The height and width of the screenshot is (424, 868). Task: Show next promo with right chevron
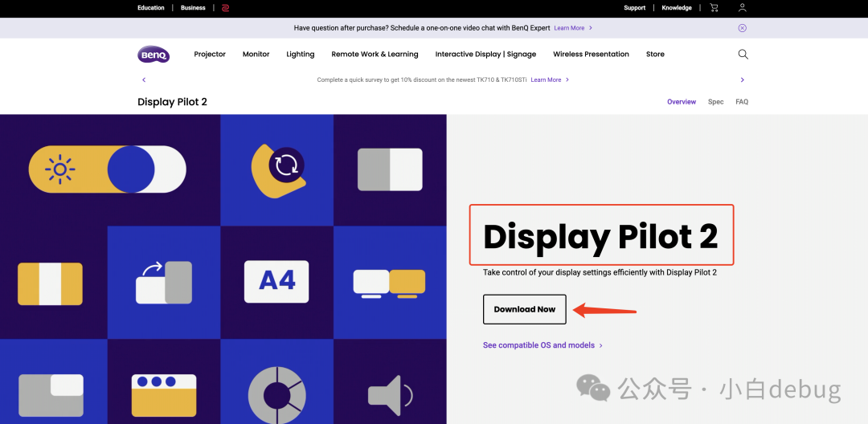743,79
